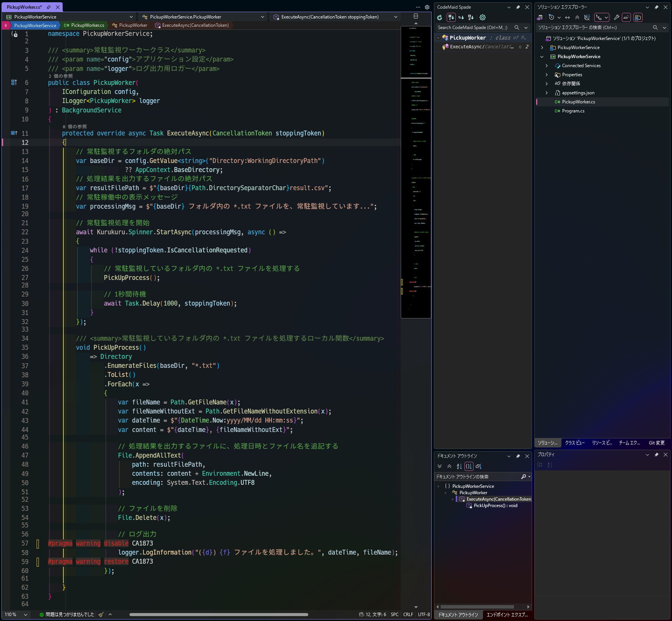
Task: Collapse PickupWorker class in CodeMaid Spade
Action: pyautogui.click(x=438, y=38)
